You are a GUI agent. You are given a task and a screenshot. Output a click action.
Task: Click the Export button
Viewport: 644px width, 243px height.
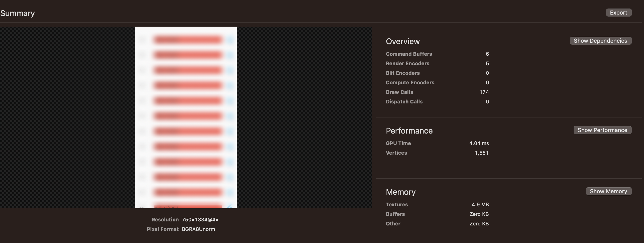click(619, 12)
